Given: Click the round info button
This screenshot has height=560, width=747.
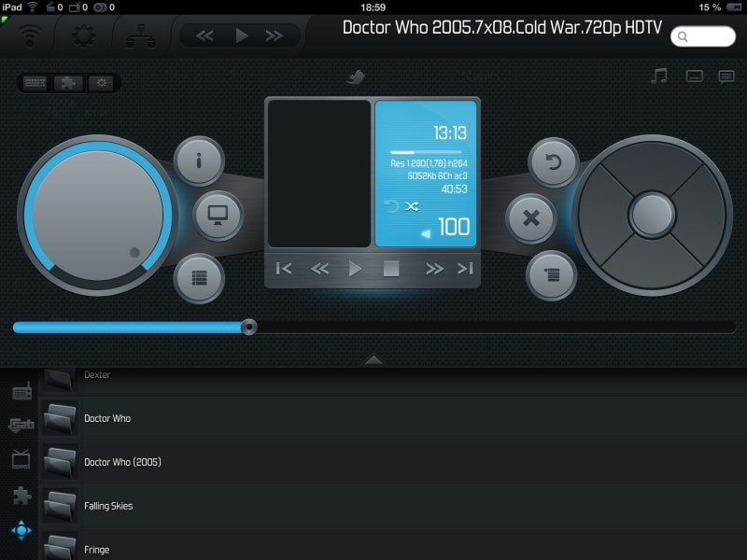Looking at the screenshot, I should pyautogui.click(x=199, y=161).
